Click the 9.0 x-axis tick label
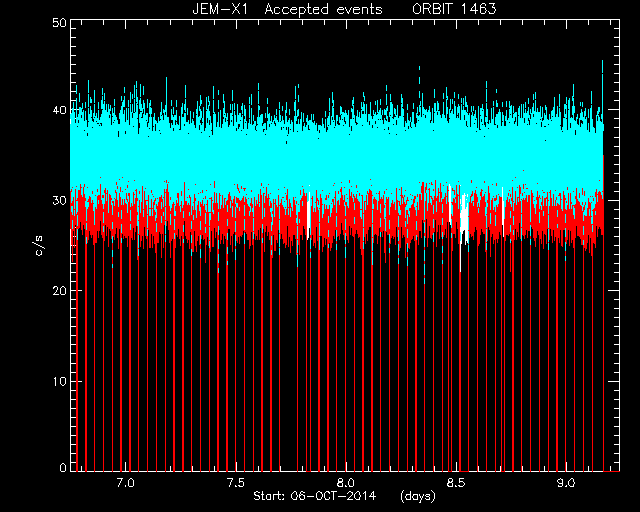Screen dimensions: 640x512 click(566, 483)
